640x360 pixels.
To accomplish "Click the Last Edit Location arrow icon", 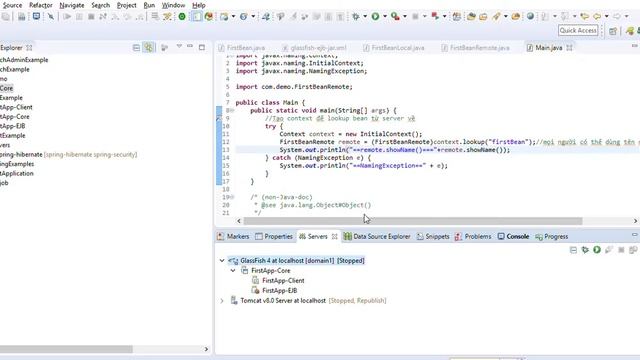I will (x=584, y=17).
